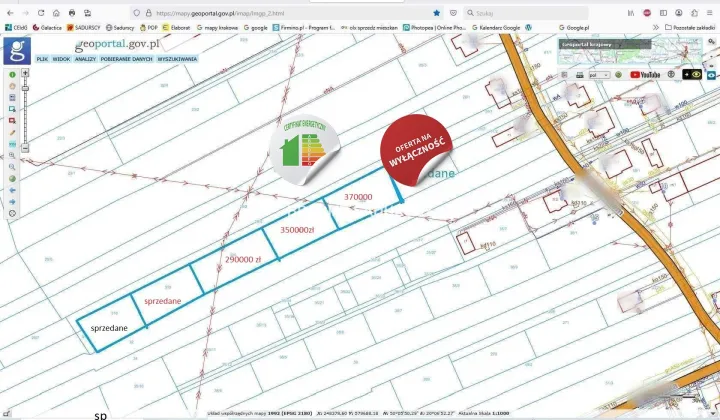
Task: Open the language dropdown showing pol
Action: coord(599,75)
